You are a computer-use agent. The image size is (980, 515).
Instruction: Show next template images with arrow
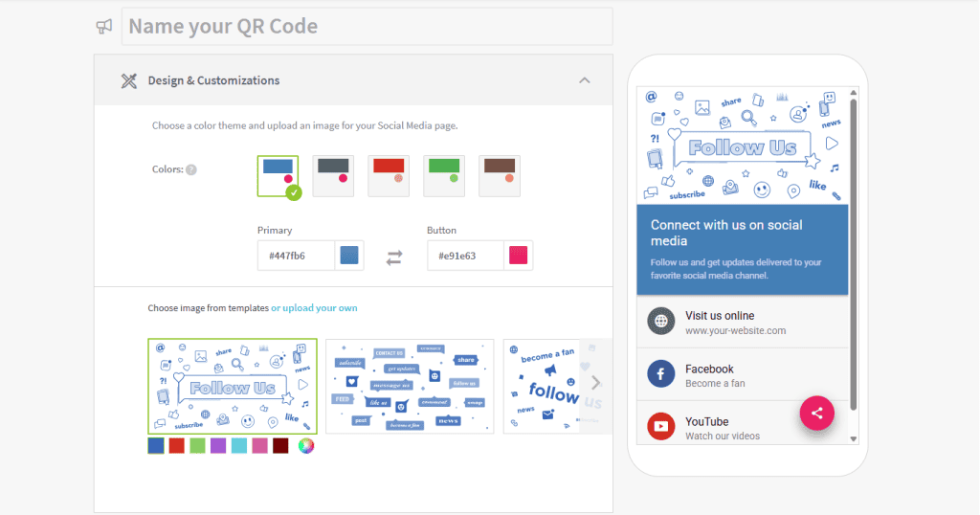595,383
